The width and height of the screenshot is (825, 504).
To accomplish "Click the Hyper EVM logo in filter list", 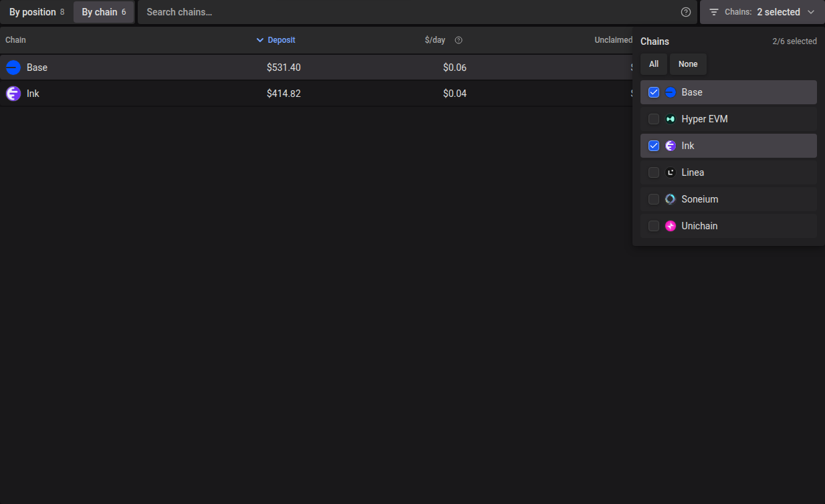I will (x=671, y=119).
